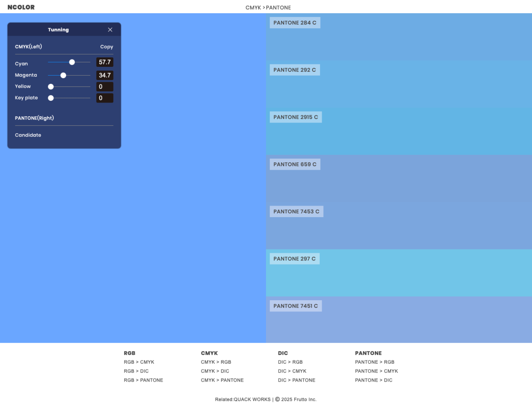Image resolution: width=532 pixels, height=409 pixels.
Task: Open the NCOLOR logo home link
Action: coord(21,7)
